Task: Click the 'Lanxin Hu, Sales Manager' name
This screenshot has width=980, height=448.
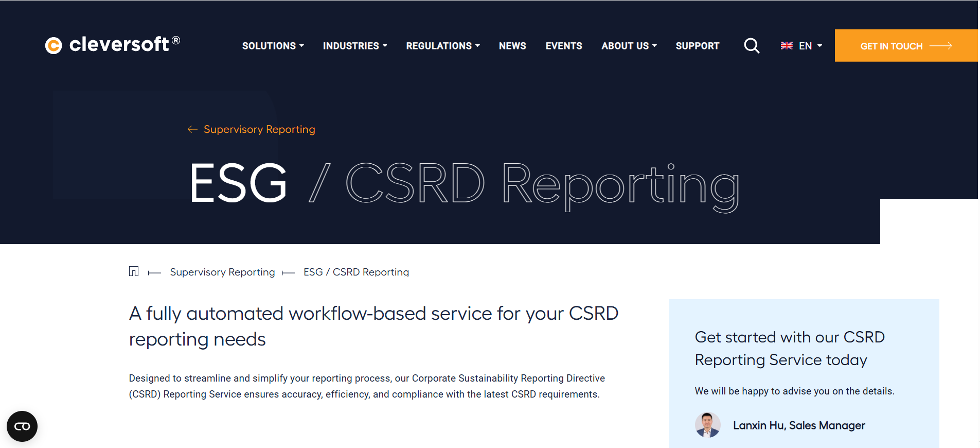Action: tap(799, 425)
